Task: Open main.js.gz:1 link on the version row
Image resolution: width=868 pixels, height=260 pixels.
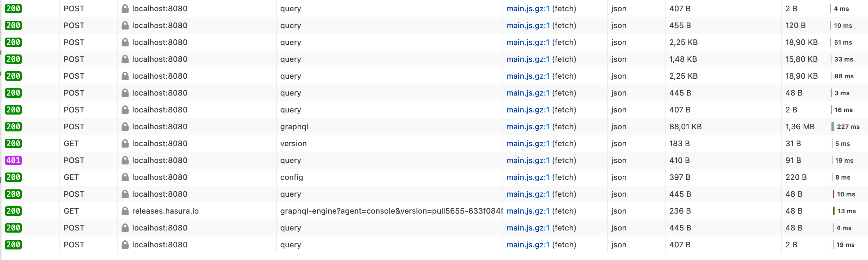Action: coord(528,143)
